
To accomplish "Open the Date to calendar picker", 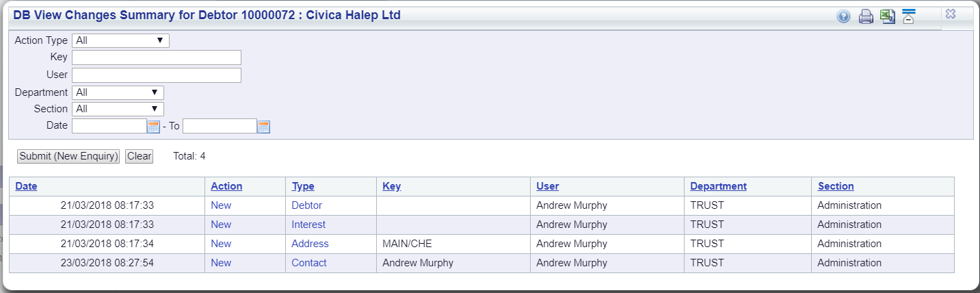I will click(264, 126).
